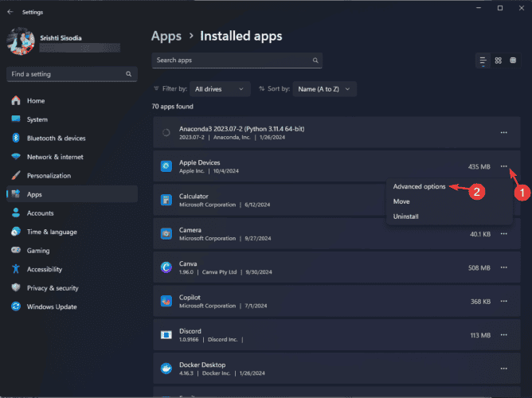The width and height of the screenshot is (532, 398).
Task: Click the 435 MB size of Apple Devices
Action: click(479, 166)
